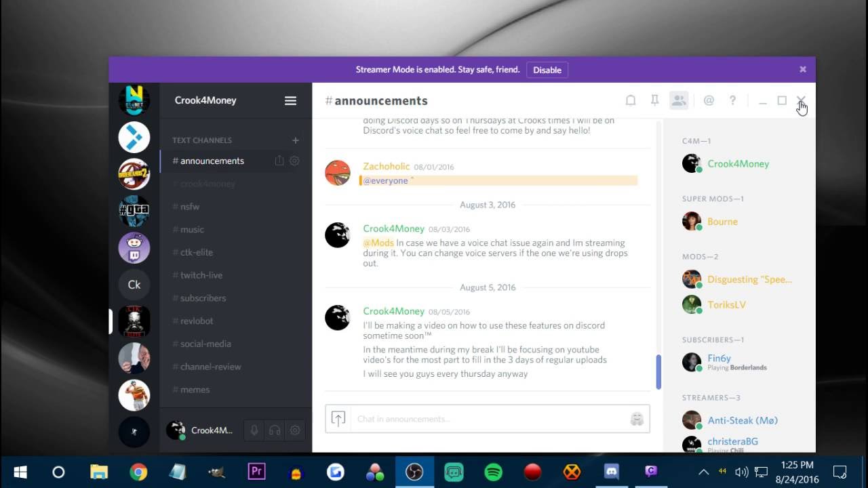
Task: Open the volume control in tray
Action: [741, 472]
